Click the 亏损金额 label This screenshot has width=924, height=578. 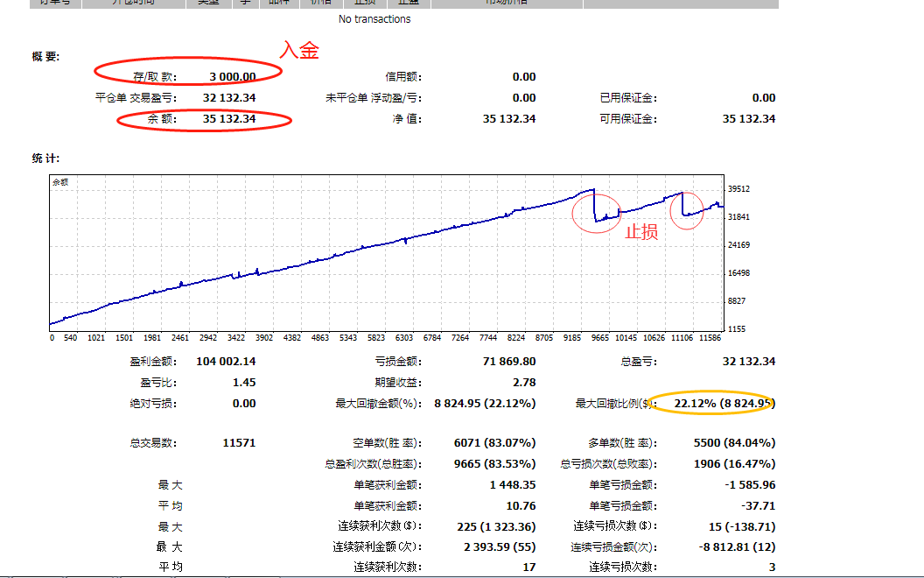pos(398,362)
